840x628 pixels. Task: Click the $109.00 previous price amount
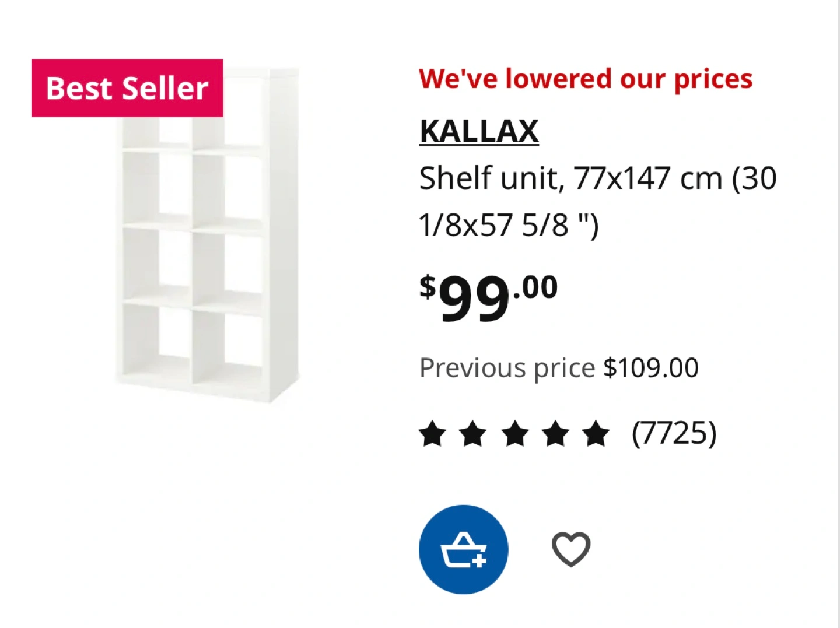tap(651, 368)
